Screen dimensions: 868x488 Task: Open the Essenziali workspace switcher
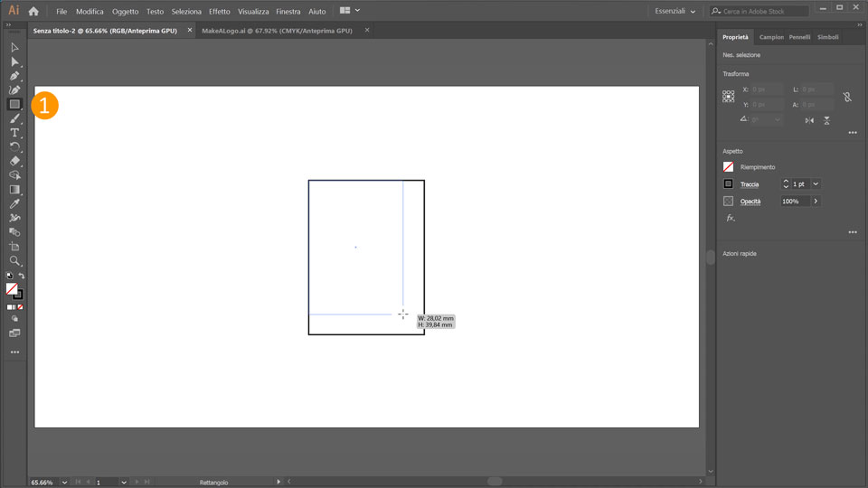[x=675, y=11]
